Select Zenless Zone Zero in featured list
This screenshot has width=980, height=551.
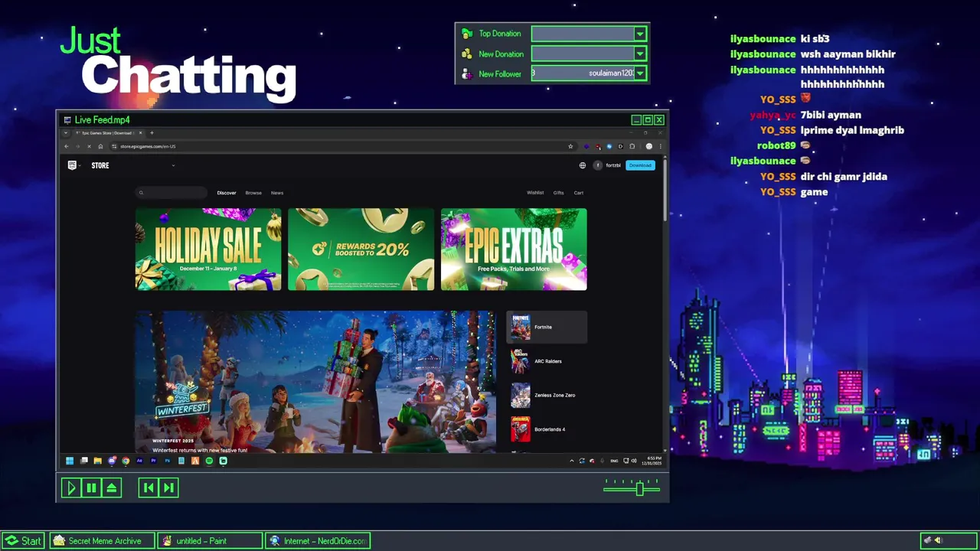click(547, 396)
